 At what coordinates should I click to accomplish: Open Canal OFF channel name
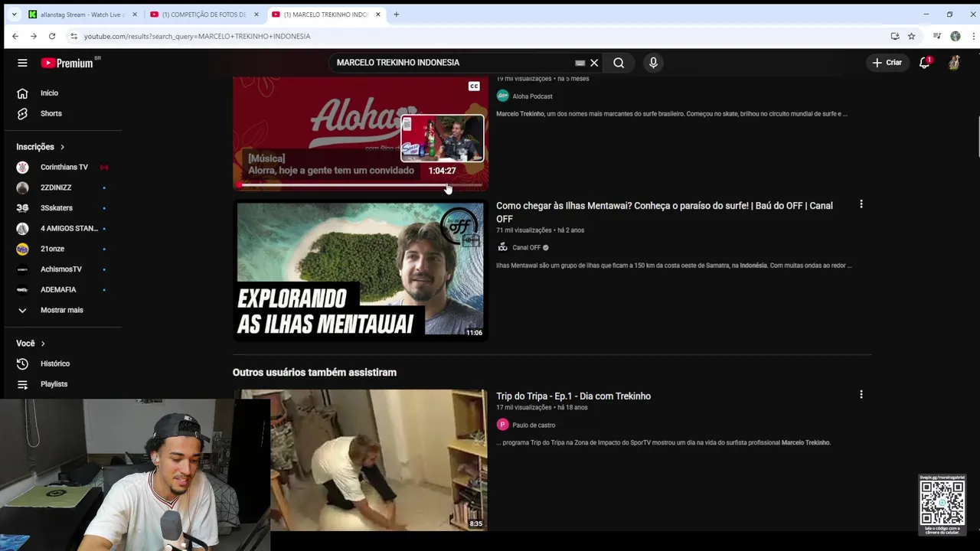click(x=526, y=248)
